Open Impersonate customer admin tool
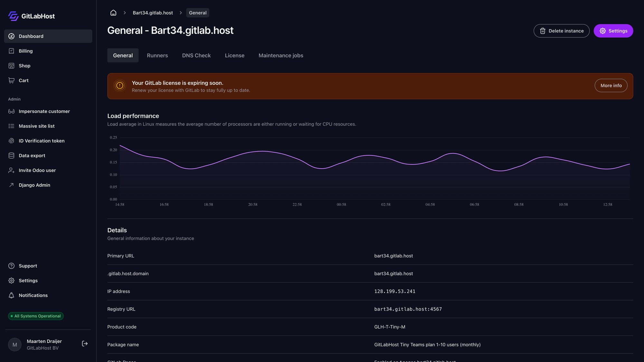This screenshot has width=644, height=362. coord(44,111)
